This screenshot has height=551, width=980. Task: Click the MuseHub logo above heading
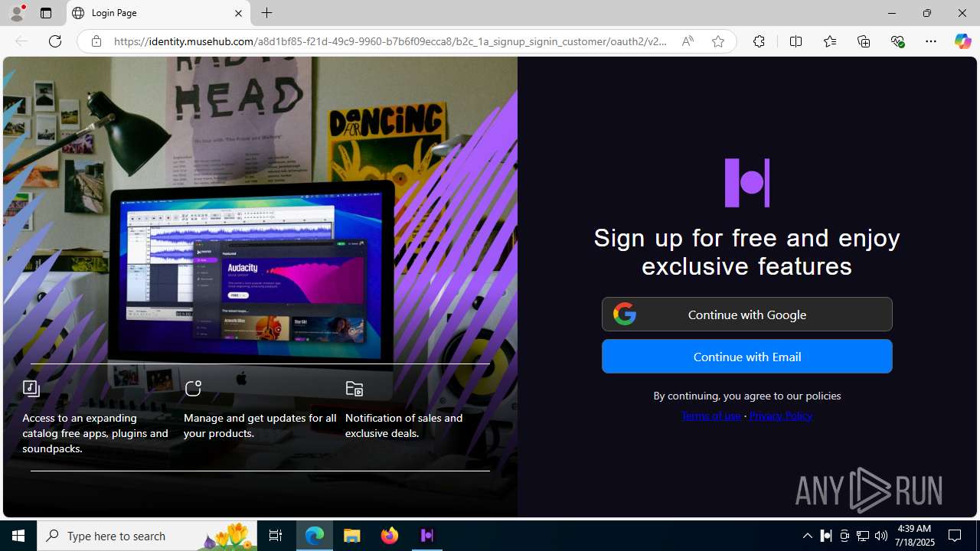(747, 183)
